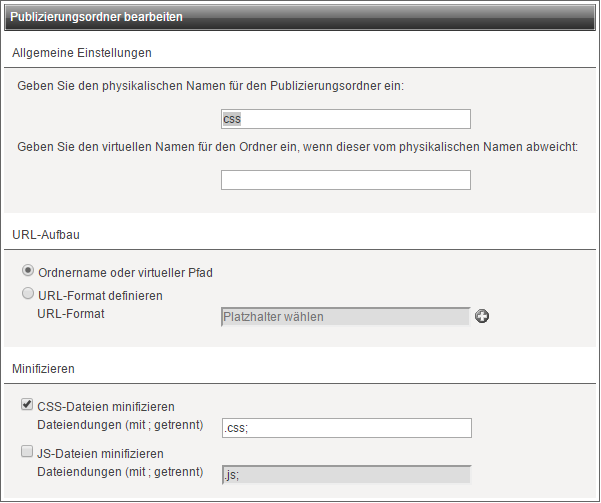Choose the URL-Format definieren radio option
601x503 pixels.
point(28,294)
